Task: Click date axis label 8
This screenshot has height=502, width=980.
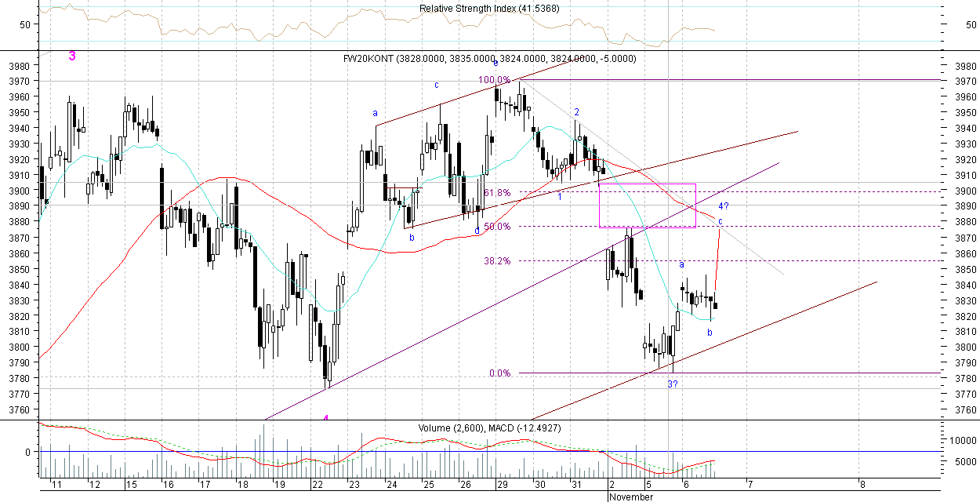Action: point(861,485)
